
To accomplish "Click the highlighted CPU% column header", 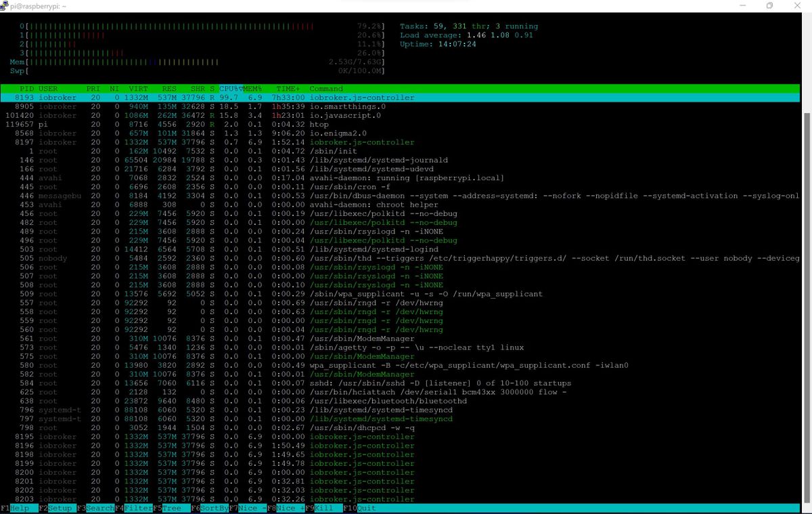I will point(231,89).
